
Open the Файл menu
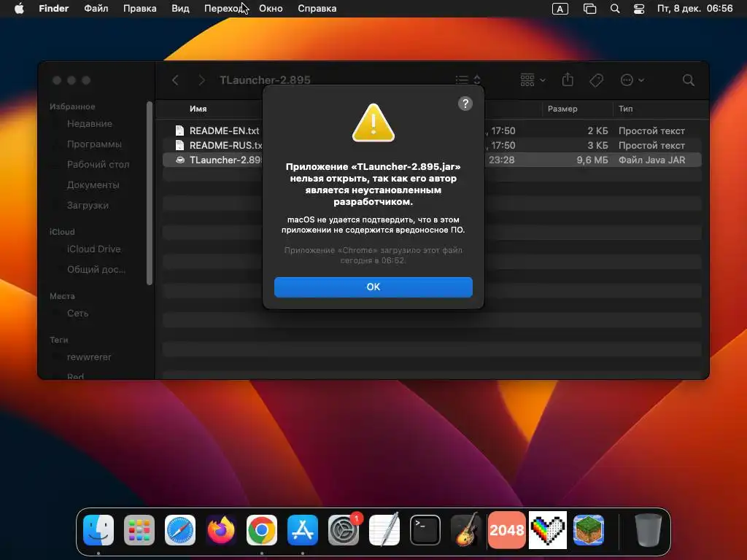click(96, 9)
